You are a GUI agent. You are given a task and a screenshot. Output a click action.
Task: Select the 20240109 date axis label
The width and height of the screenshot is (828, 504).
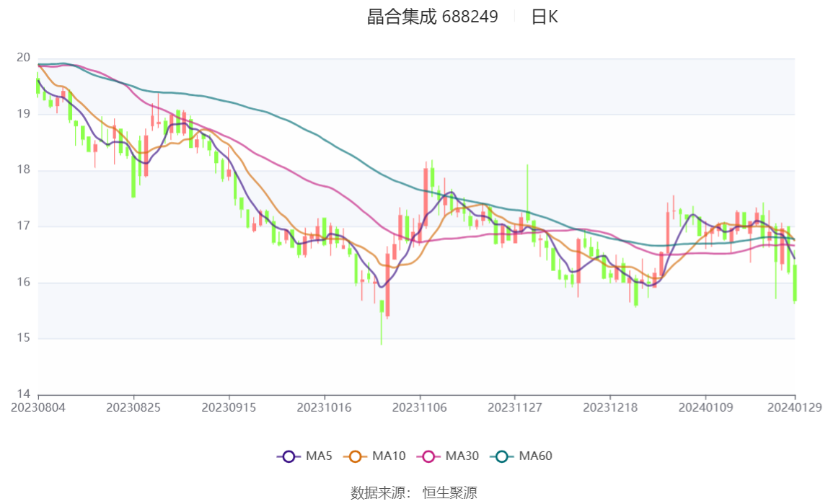pos(705,407)
